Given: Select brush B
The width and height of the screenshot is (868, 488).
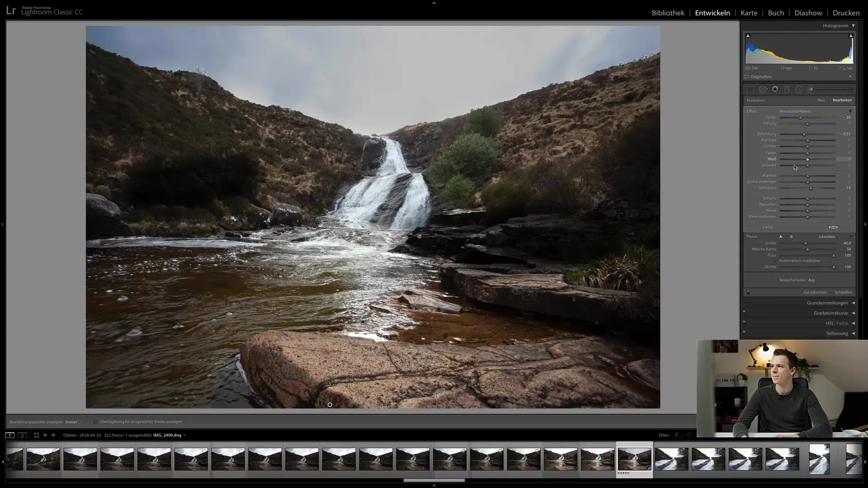Looking at the screenshot, I should coord(791,237).
